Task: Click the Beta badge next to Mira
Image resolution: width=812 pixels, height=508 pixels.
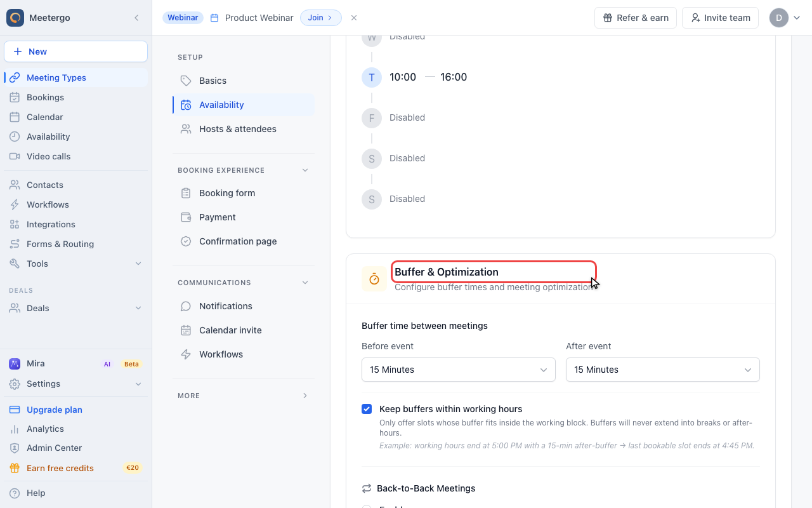Action: (131, 364)
